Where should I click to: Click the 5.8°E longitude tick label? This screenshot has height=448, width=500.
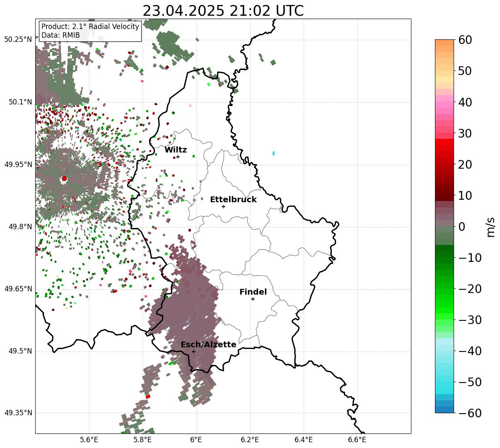point(143,440)
